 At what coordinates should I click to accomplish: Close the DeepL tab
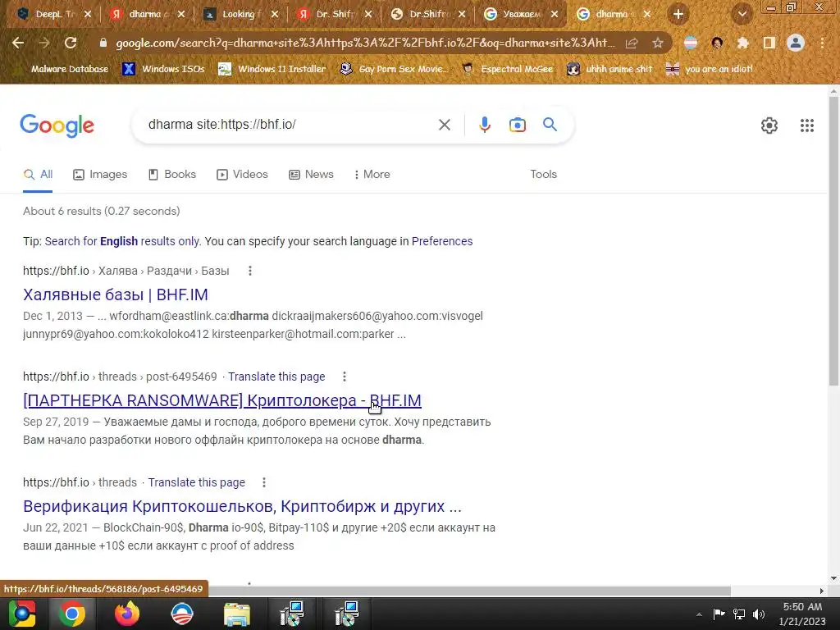[x=88, y=14]
